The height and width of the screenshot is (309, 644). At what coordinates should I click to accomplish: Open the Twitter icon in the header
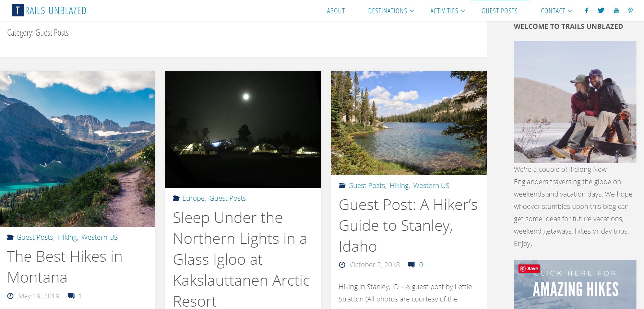[600, 11]
